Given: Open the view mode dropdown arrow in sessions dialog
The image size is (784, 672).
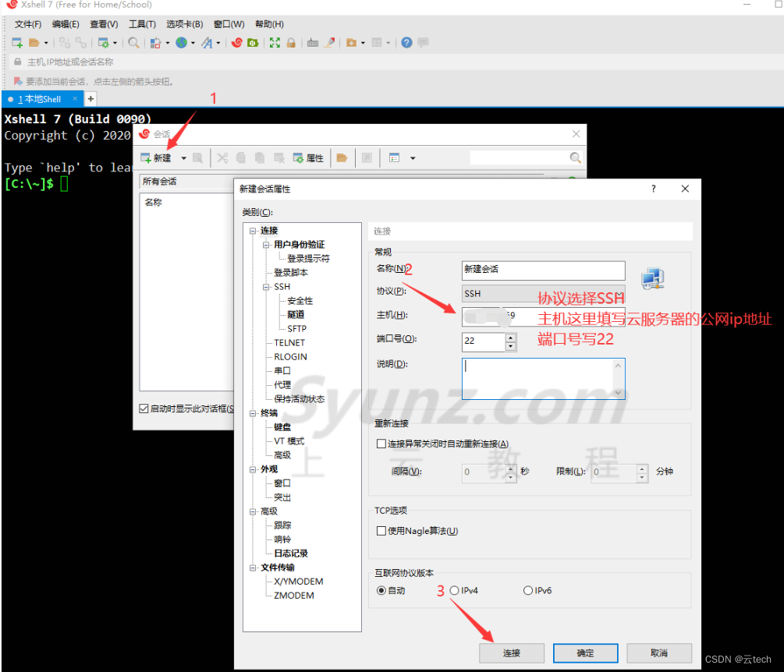Looking at the screenshot, I should click(x=413, y=158).
